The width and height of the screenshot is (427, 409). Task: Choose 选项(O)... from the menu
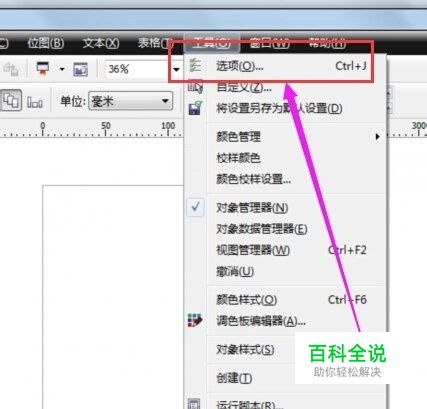285,66
